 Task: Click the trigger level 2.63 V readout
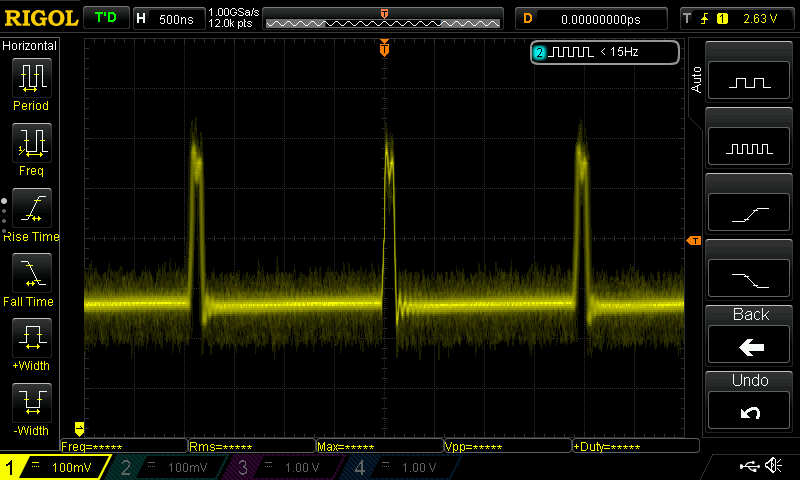tap(760, 19)
